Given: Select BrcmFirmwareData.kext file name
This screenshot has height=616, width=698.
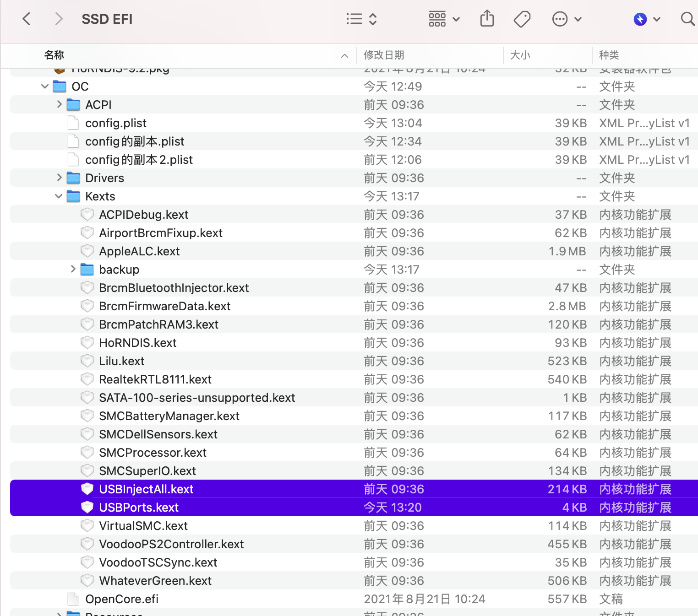Looking at the screenshot, I should [x=165, y=306].
